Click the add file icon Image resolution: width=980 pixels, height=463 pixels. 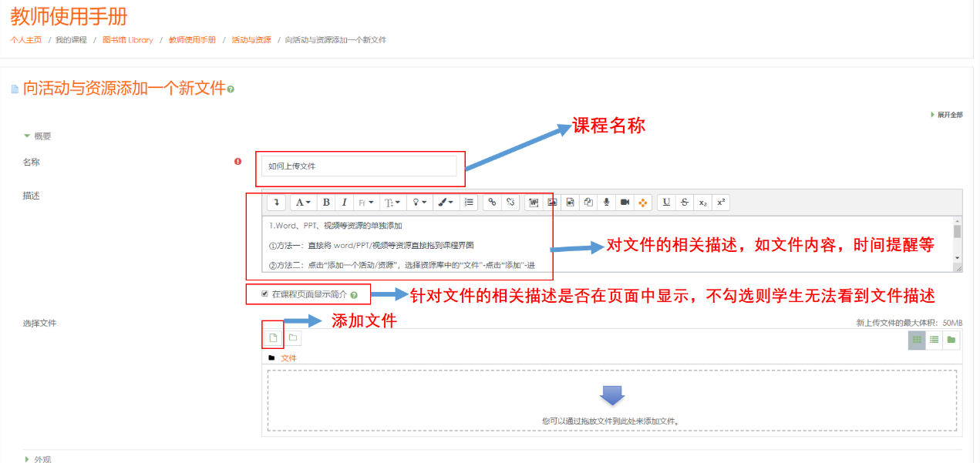click(273, 338)
